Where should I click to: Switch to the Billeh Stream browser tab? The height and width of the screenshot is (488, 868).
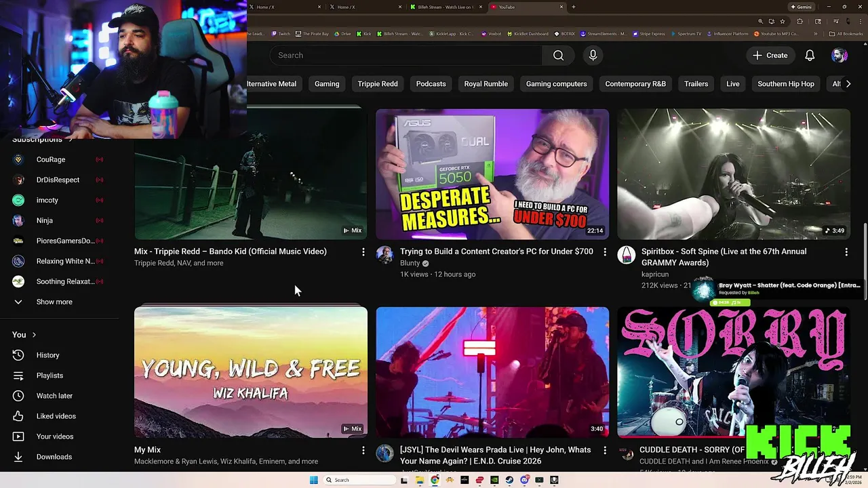pos(446,7)
